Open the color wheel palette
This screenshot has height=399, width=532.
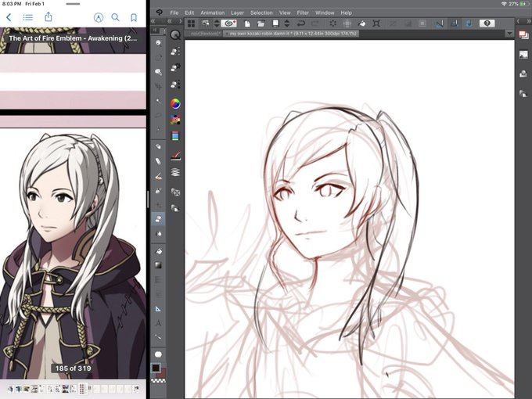coord(175,103)
